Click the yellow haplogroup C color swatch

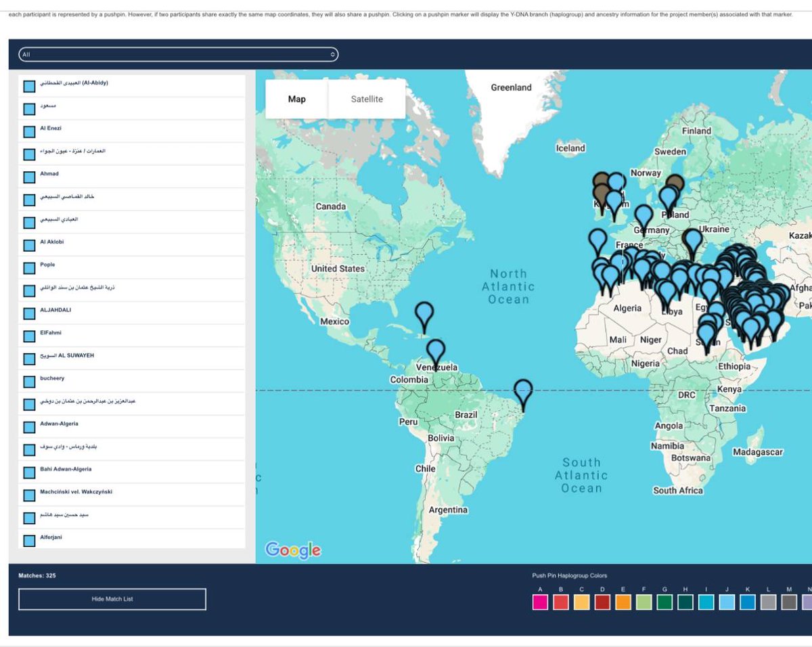(581, 602)
